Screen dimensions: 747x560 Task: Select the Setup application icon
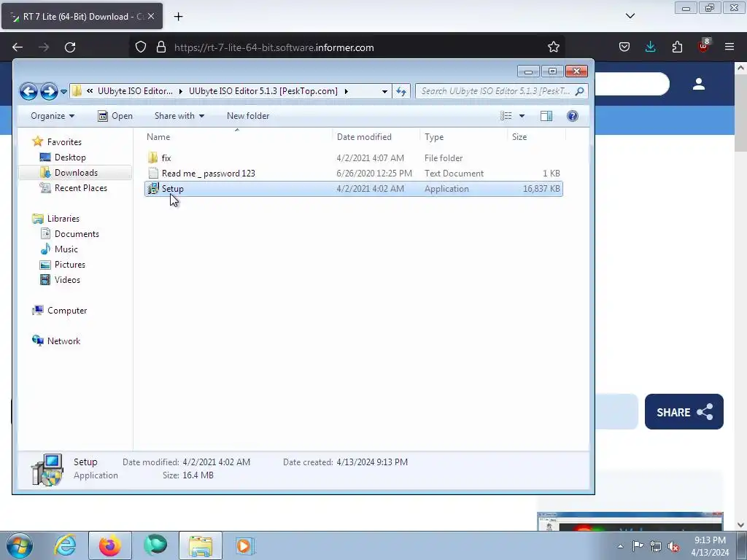(153, 189)
